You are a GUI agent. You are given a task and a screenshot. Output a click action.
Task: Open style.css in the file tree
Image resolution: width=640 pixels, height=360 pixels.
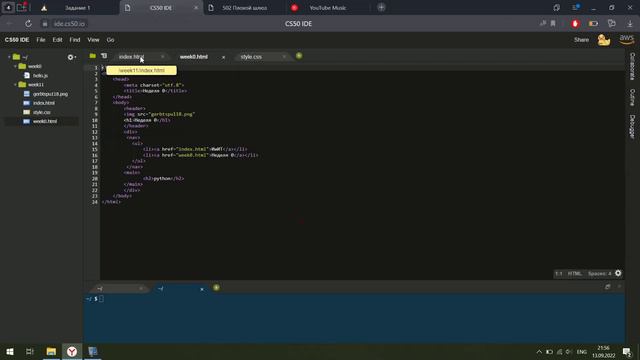pos(42,112)
